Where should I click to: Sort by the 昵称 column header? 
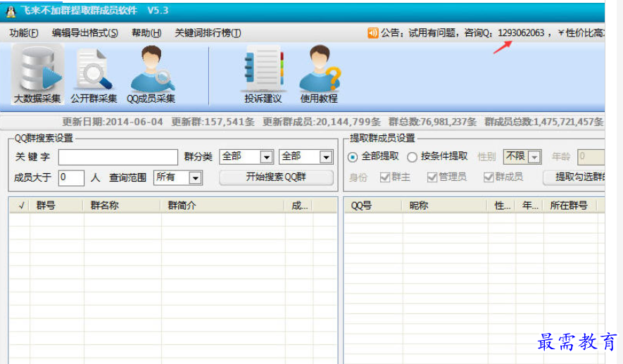[x=445, y=206]
